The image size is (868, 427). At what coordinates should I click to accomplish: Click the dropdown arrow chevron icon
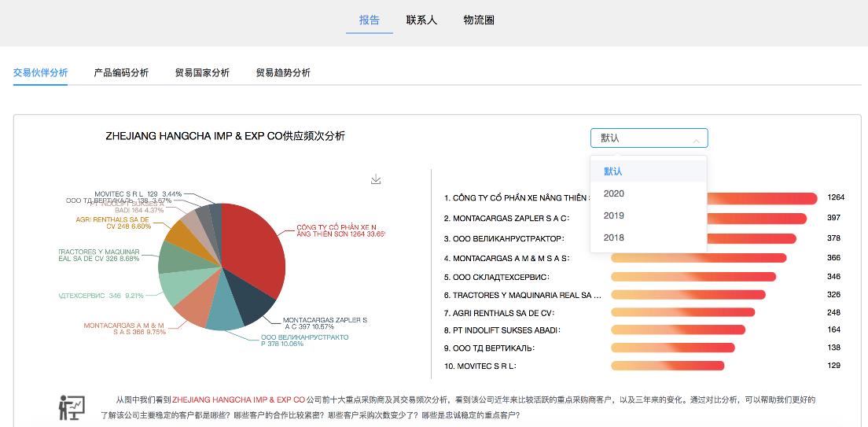[x=696, y=142]
